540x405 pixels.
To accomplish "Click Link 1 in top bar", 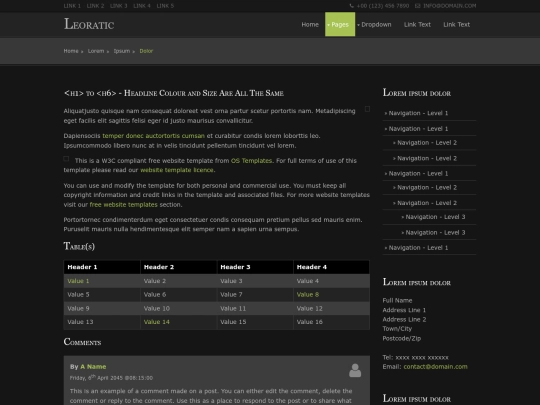I will (72, 6).
